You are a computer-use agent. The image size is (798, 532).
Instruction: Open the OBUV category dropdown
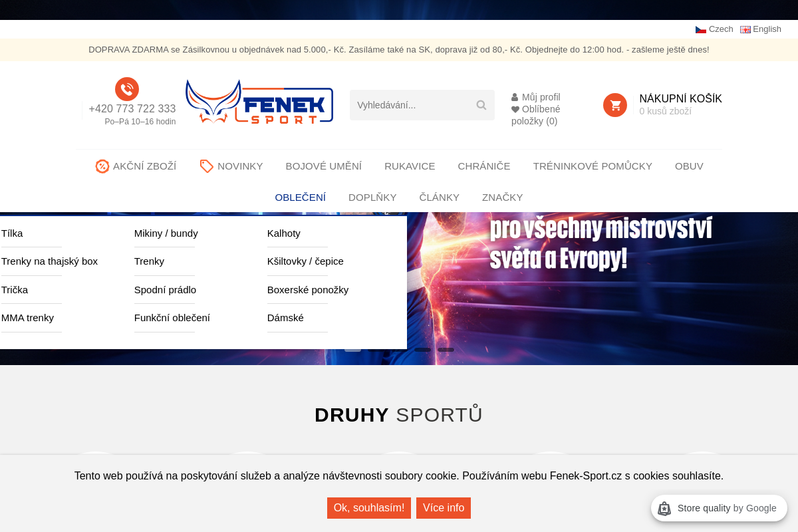tap(689, 166)
